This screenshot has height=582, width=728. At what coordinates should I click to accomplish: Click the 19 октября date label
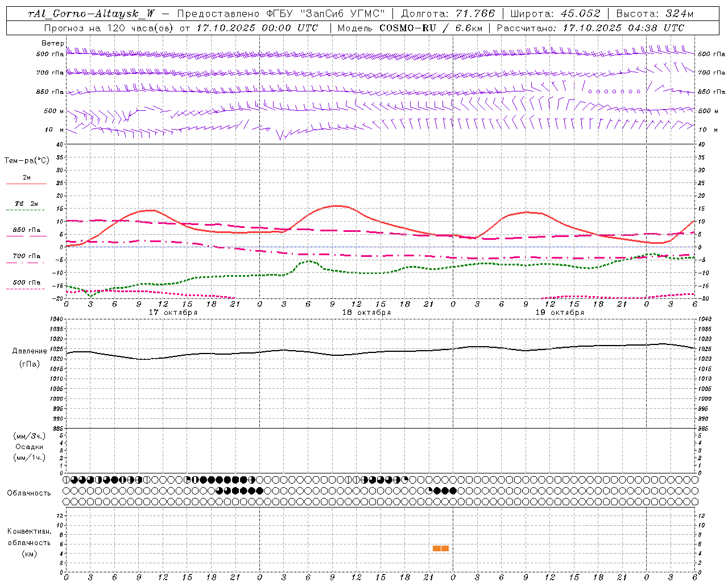tap(560, 312)
